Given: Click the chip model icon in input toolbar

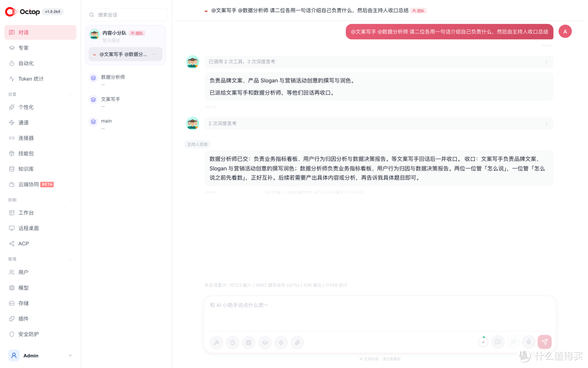Looking at the screenshot, I should [x=249, y=342].
